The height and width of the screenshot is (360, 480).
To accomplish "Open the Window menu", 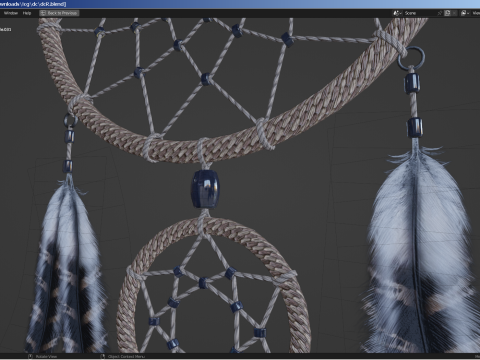I will [x=11, y=13].
